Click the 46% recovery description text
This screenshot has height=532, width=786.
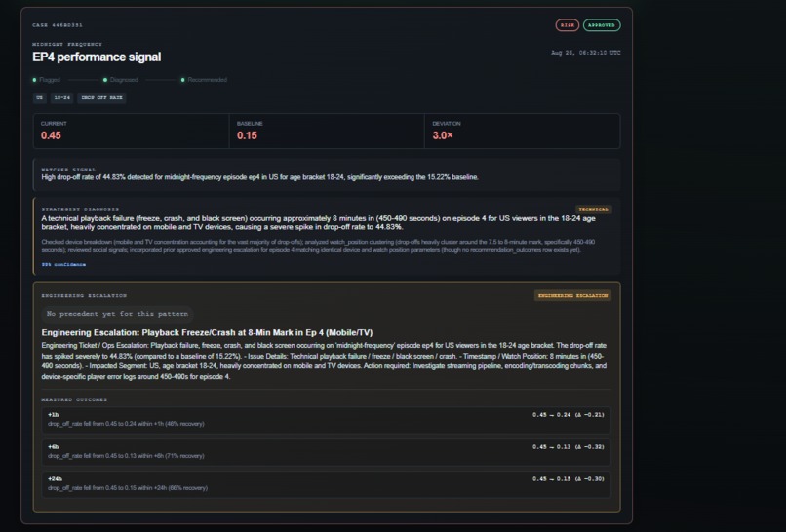tap(126, 424)
